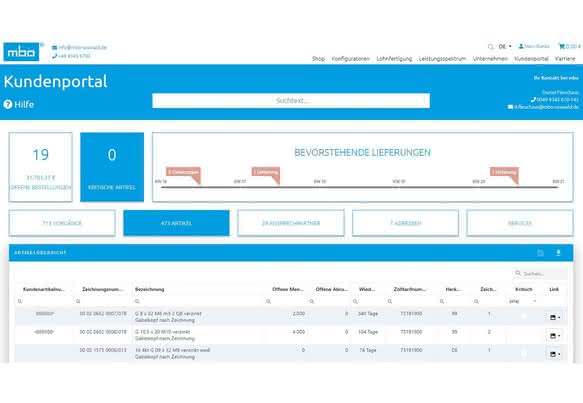This screenshot has height=403, width=583.
Task: Expand the Kritisch (Alle) filter dropdown
Action: coord(523,301)
